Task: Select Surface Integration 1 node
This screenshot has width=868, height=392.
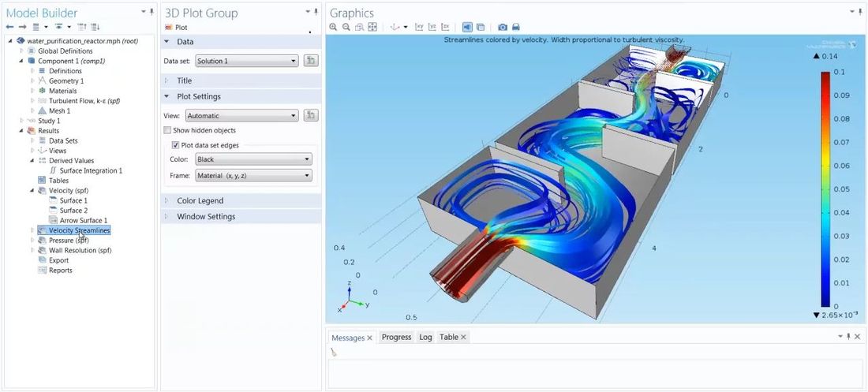Action: (x=91, y=170)
